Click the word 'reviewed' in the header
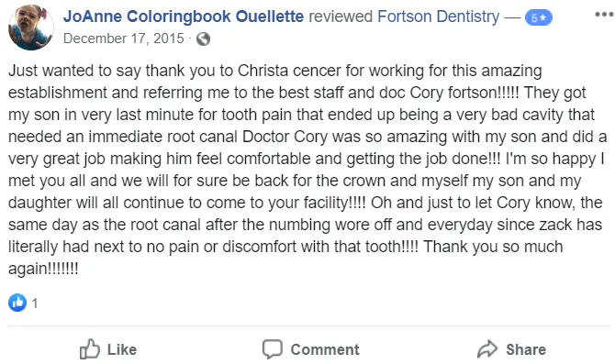The image size is (615, 364). [x=341, y=17]
